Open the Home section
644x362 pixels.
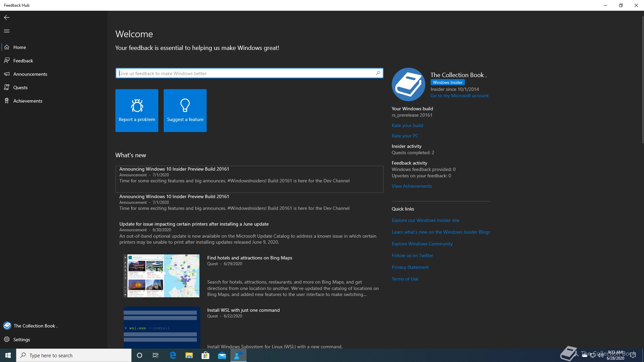click(54, 47)
